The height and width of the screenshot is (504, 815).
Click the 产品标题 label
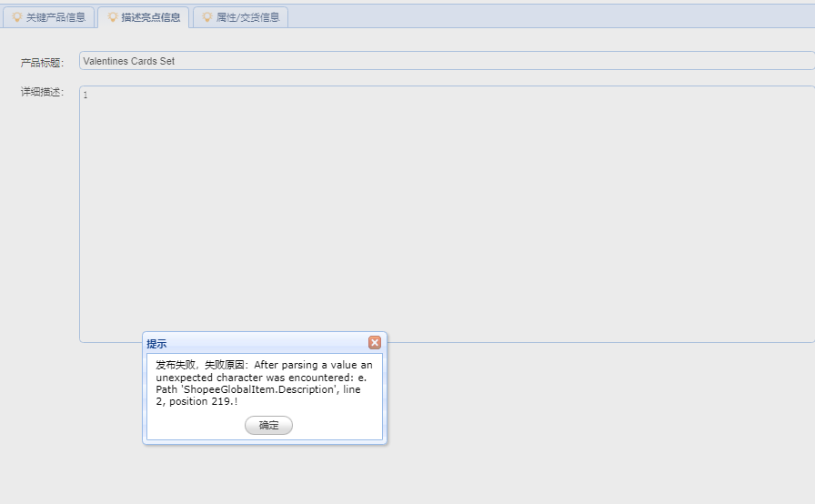tap(42, 63)
